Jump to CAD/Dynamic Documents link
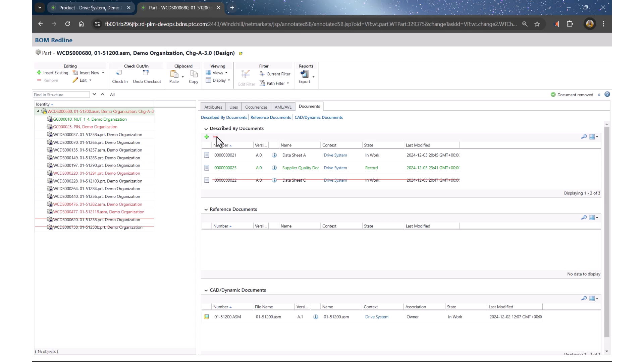This screenshot has width=644, height=362. (319, 117)
